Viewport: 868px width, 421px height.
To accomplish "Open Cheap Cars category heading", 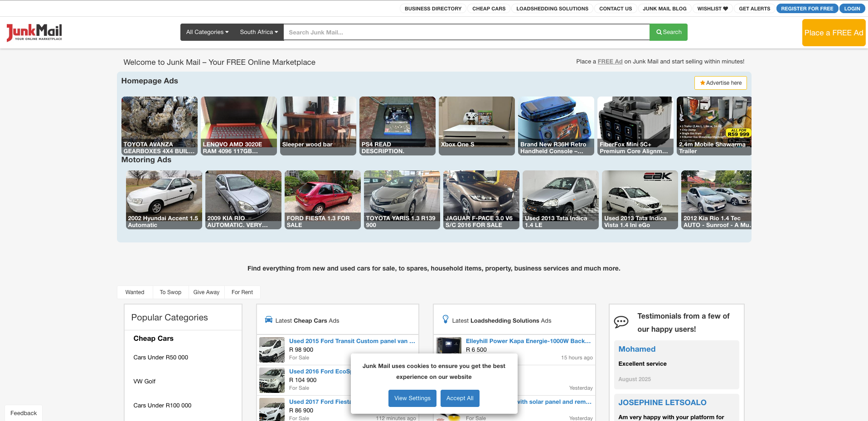I will (x=153, y=339).
